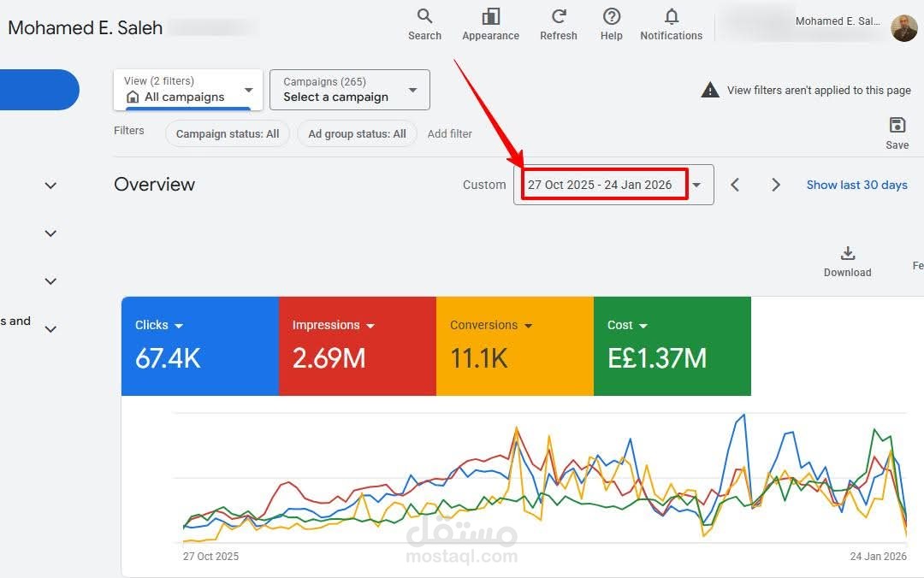Save the current view
Screen dimensions: 924x578
[x=897, y=133]
